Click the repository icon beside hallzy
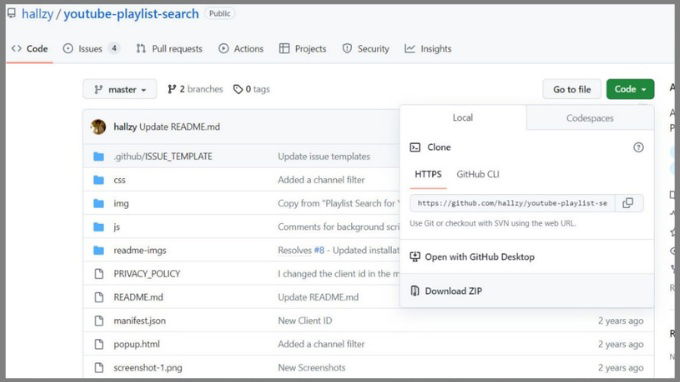 tap(12, 13)
